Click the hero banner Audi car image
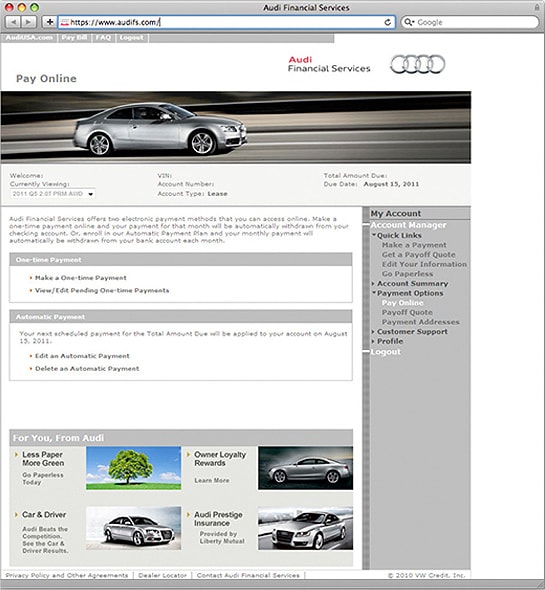Screen dimensions: 545x590 click(x=236, y=127)
